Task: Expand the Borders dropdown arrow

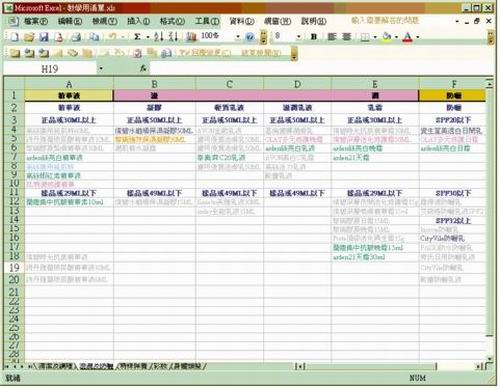Action: 375,36
